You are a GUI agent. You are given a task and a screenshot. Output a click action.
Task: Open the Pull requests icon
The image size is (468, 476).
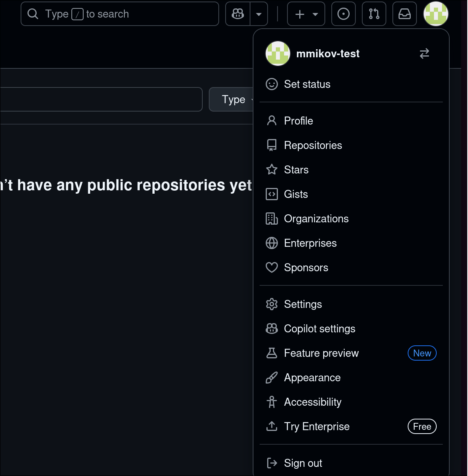pyautogui.click(x=374, y=14)
